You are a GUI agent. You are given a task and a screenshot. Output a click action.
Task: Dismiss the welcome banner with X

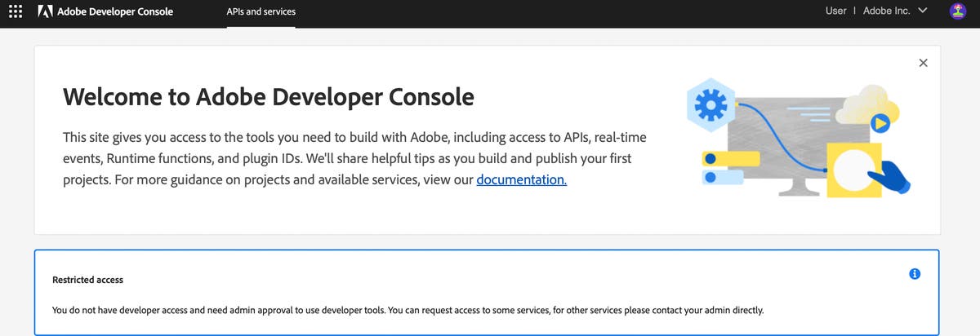click(x=923, y=63)
